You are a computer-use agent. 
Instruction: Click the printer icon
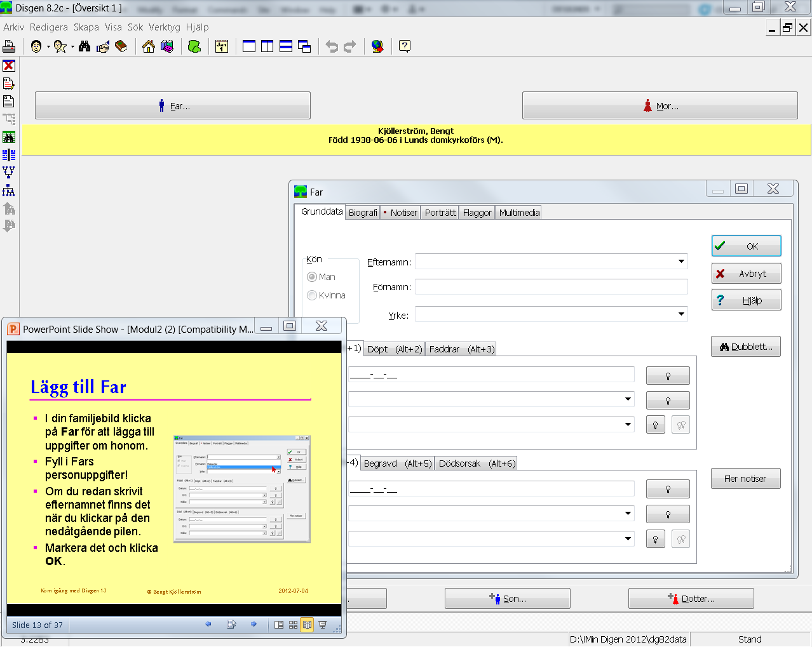pos(9,46)
